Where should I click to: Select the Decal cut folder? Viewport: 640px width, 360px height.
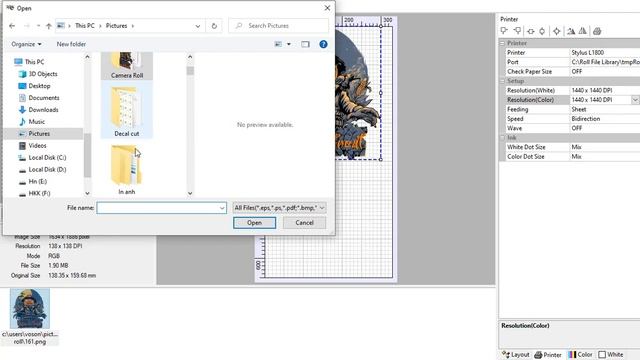(127, 110)
